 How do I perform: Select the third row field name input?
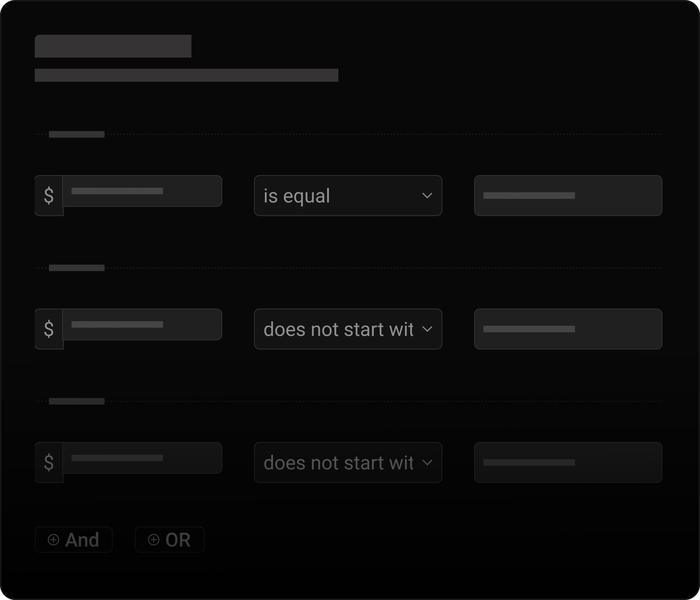pyautogui.click(x=142, y=458)
